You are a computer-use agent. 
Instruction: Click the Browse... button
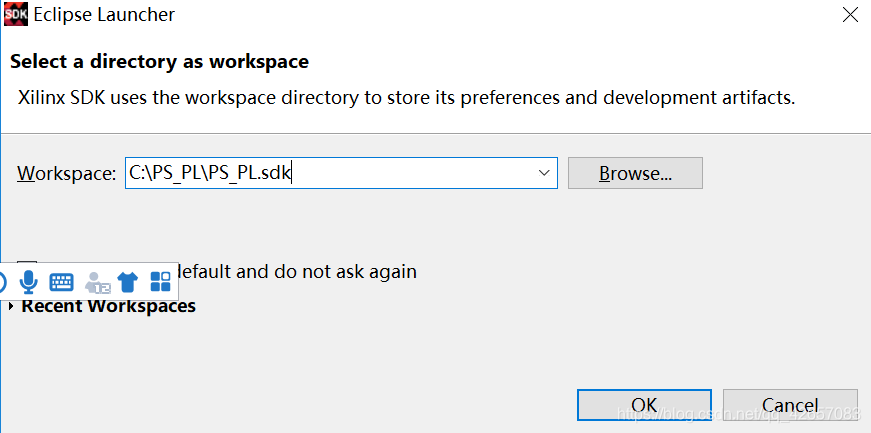(x=635, y=173)
